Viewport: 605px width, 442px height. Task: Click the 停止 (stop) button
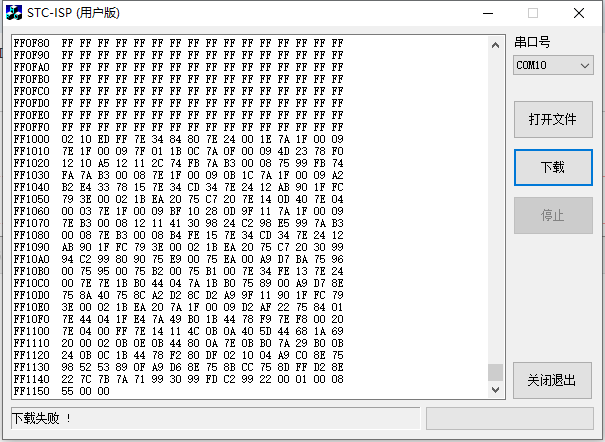[x=553, y=215]
